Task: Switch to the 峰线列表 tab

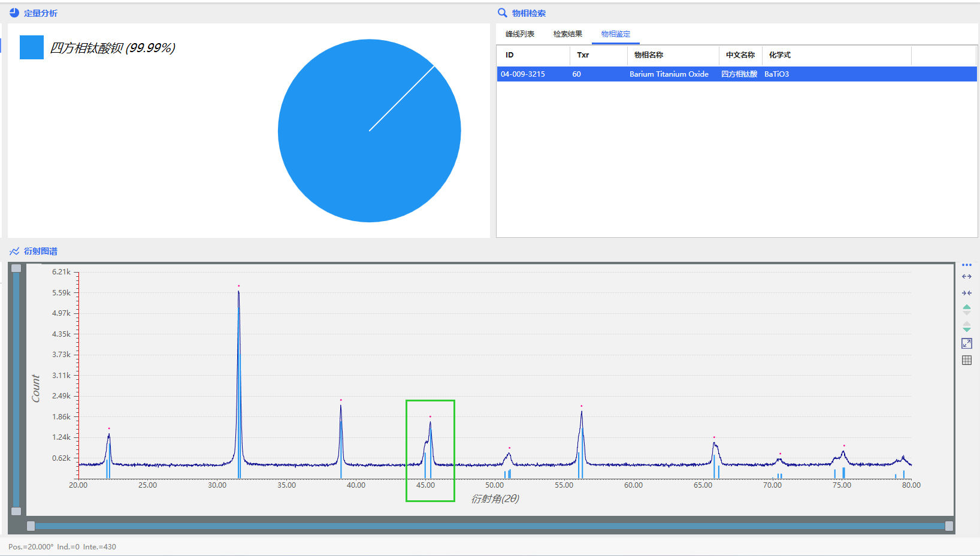Action: (x=519, y=34)
